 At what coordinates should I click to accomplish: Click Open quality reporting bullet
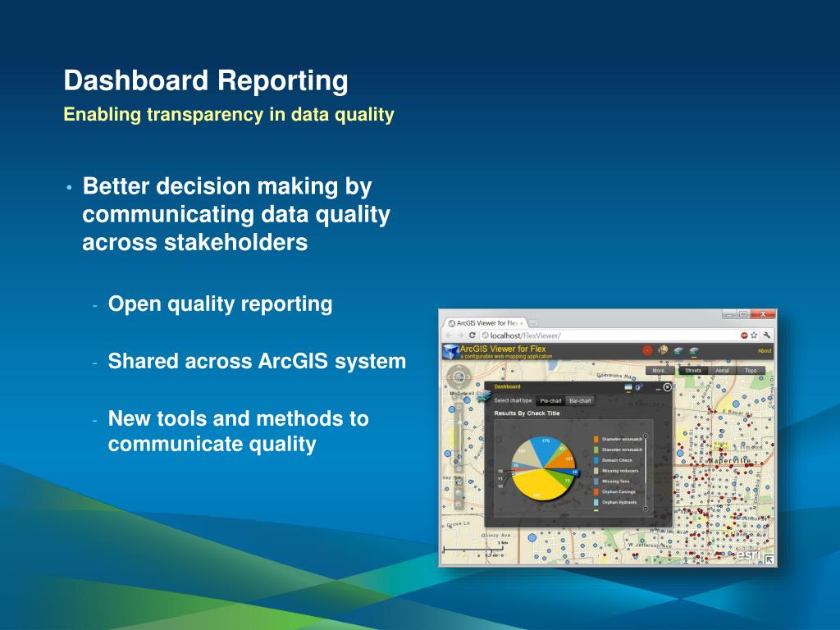[220, 304]
